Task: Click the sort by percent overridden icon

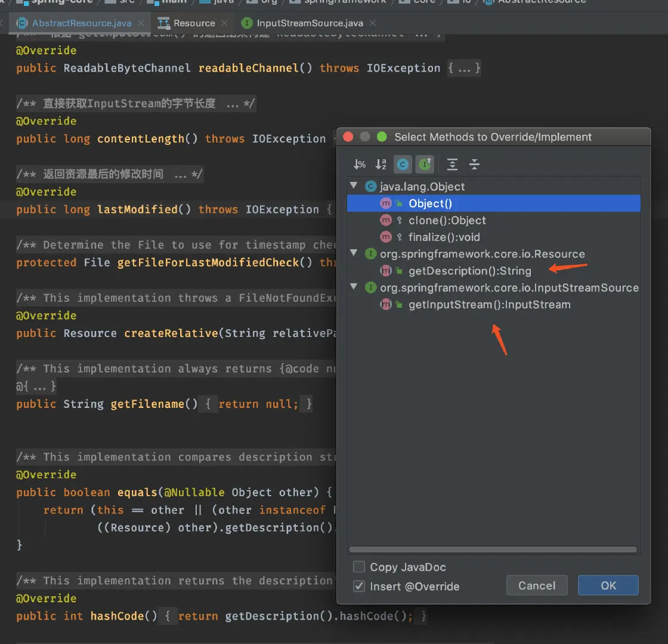Action: click(360, 165)
